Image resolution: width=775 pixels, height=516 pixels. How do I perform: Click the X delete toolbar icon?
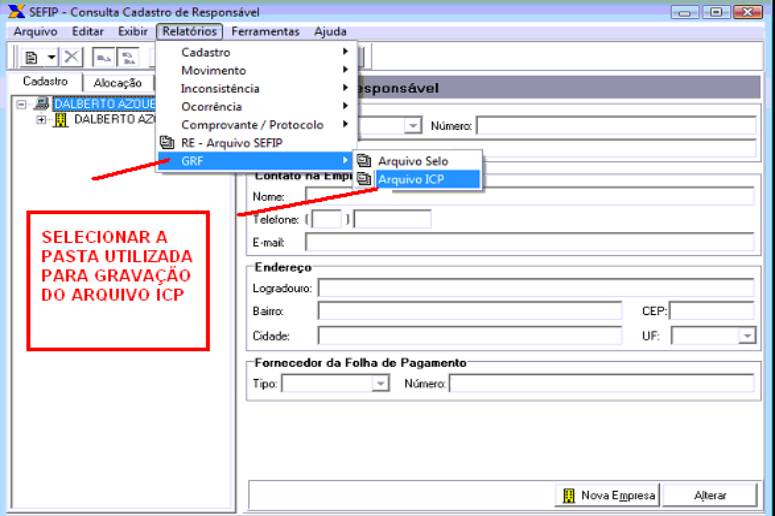pyautogui.click(x=72, y=57)
